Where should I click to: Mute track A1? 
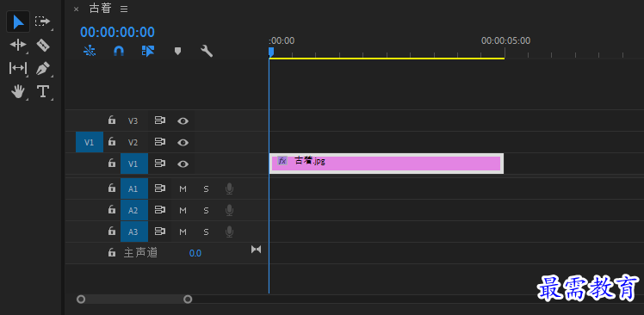click(183, 189)
